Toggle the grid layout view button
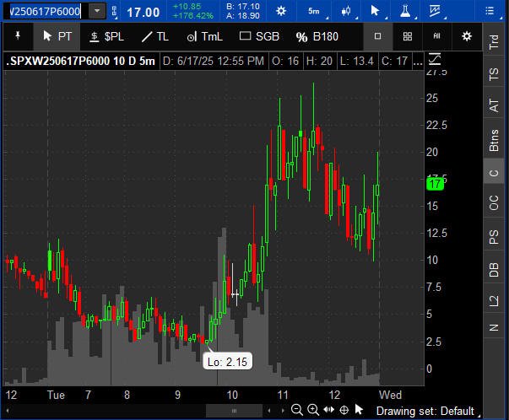509x420 pixels. (408, 36)
